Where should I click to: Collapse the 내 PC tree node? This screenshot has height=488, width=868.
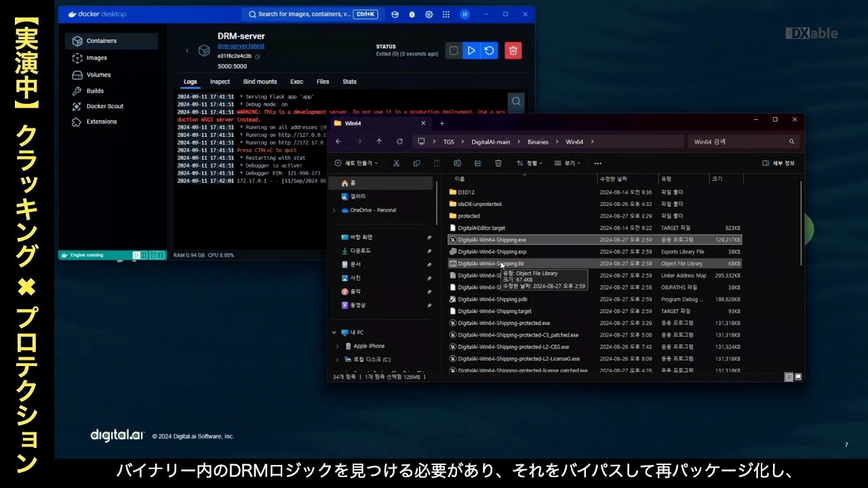pyautogui.click(x=334, y=332)
